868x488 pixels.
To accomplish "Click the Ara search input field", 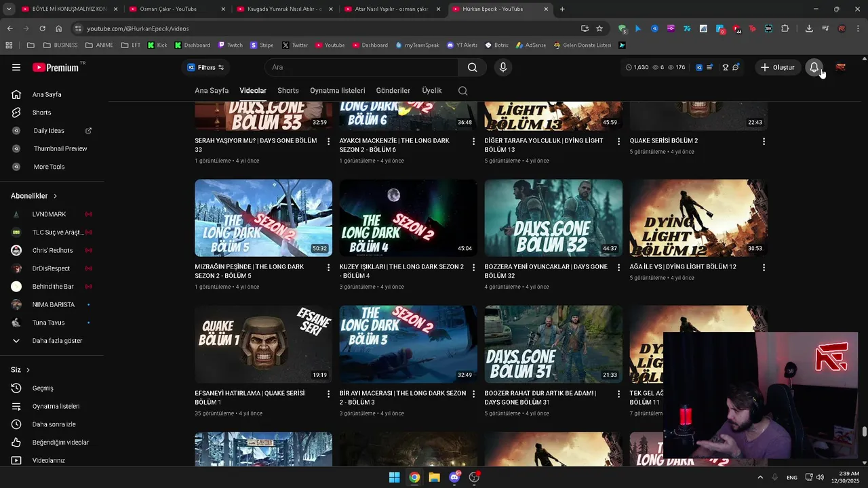I will point(361,67).
